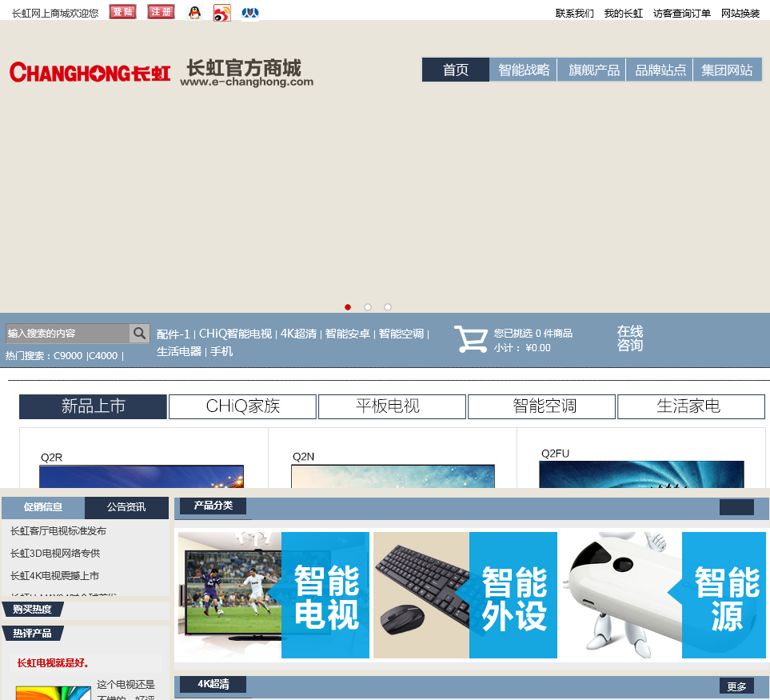The width and height of the screenshot is (770, 700).
Task: Click the 在线咨询 online consultation button
Action: coord(630,338)
